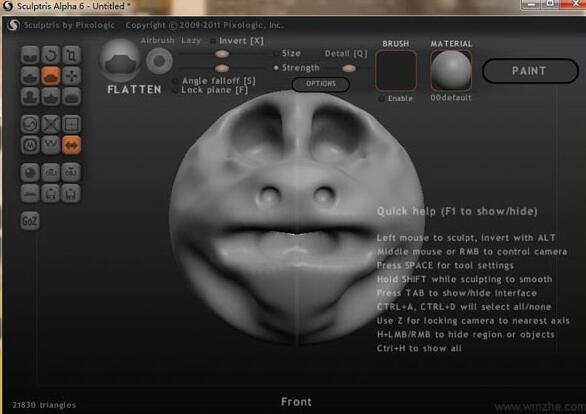Open the Material sphere picker

[x=451, y=71]
